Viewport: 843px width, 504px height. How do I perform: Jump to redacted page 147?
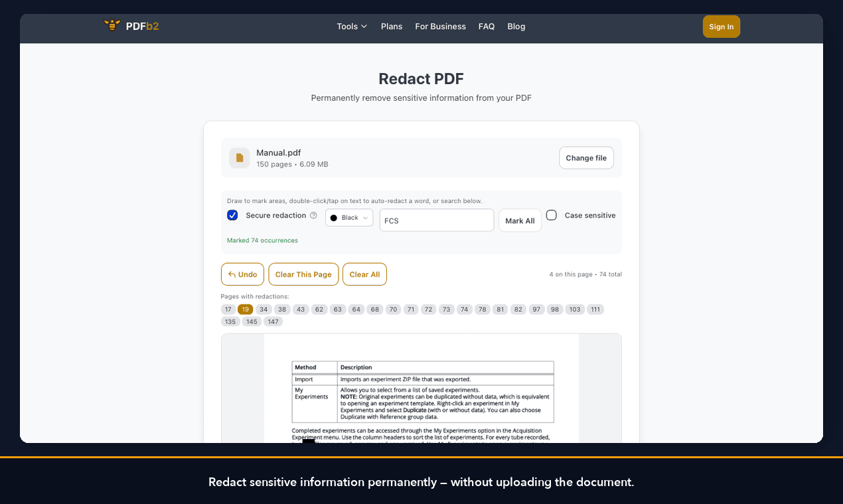pos(273,321)
